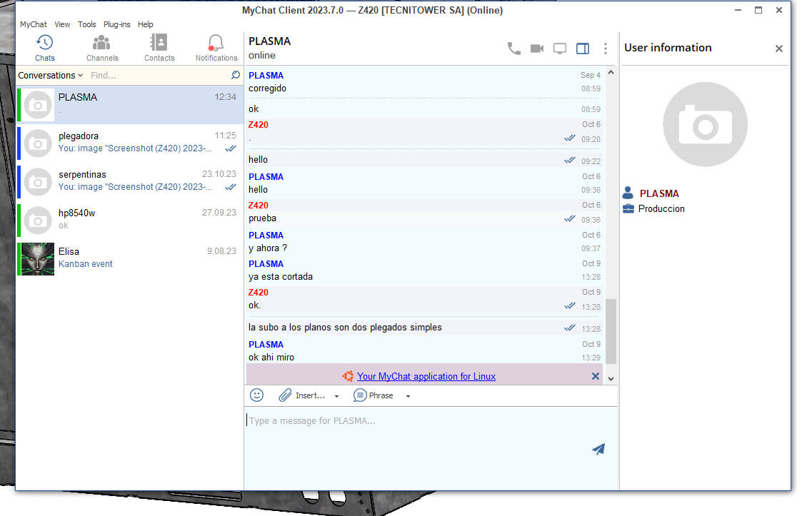Click the message 'y ahora ?'
Viewport: 812px width, 516px height.
click(267, 248)
